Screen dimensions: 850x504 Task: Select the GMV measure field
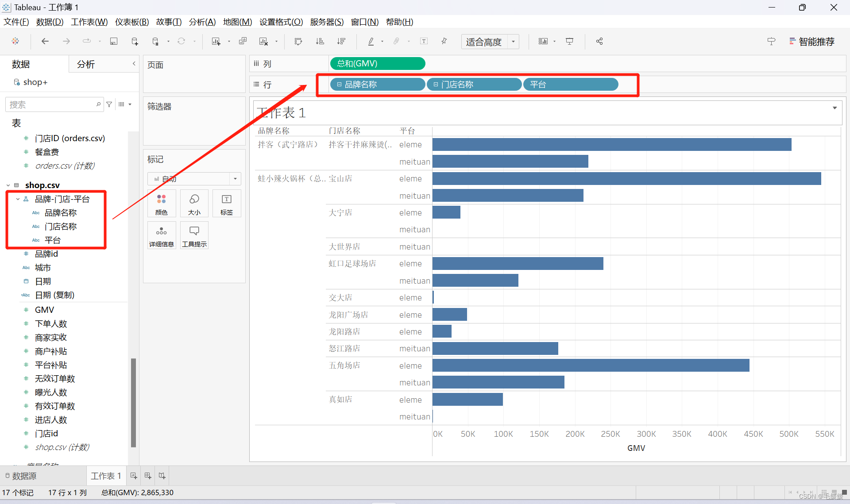[x=44, y=310]
